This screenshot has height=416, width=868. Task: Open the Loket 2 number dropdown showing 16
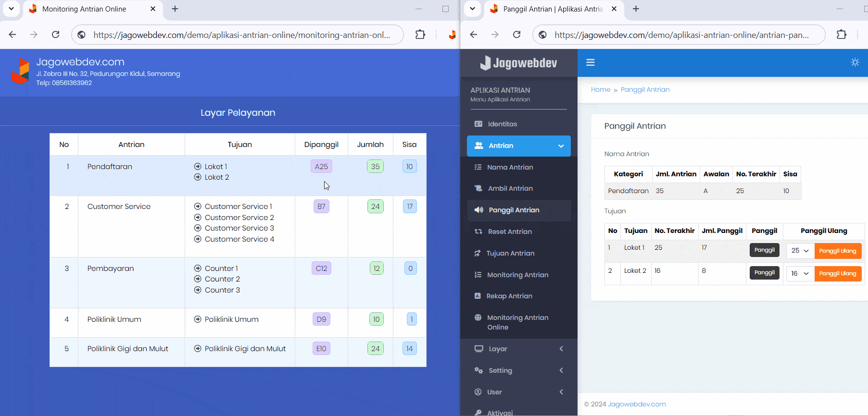[800, 273]
